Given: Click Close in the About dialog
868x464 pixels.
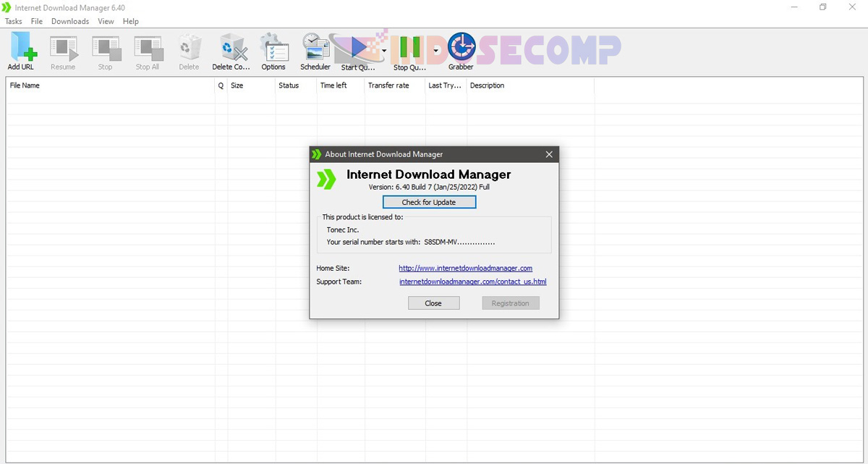Looking at the screenshot, I should (x=433, y=303).
